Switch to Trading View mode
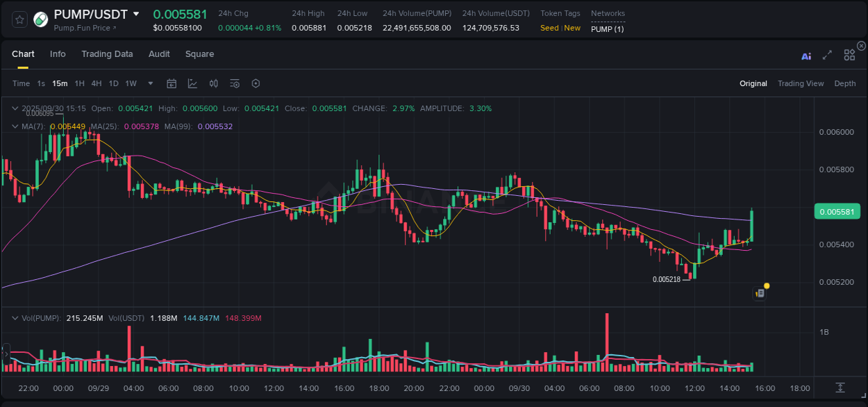The image size is (868, 407). (801, 83)
